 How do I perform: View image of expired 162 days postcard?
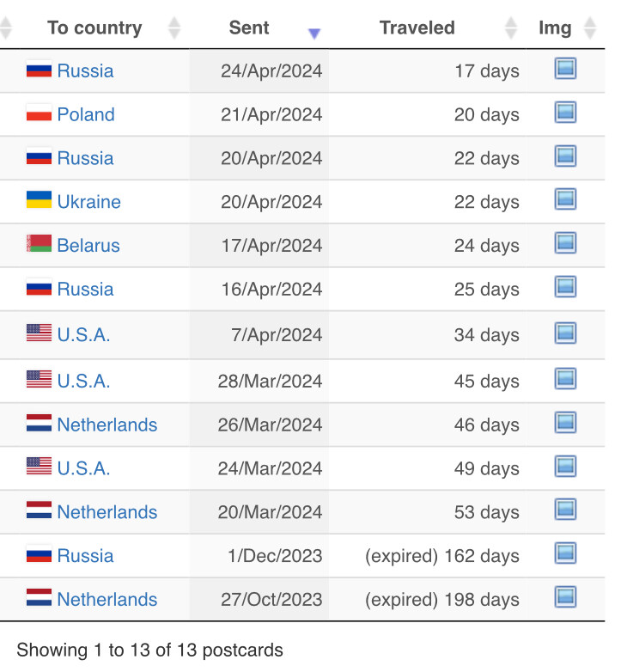point(565,553)
